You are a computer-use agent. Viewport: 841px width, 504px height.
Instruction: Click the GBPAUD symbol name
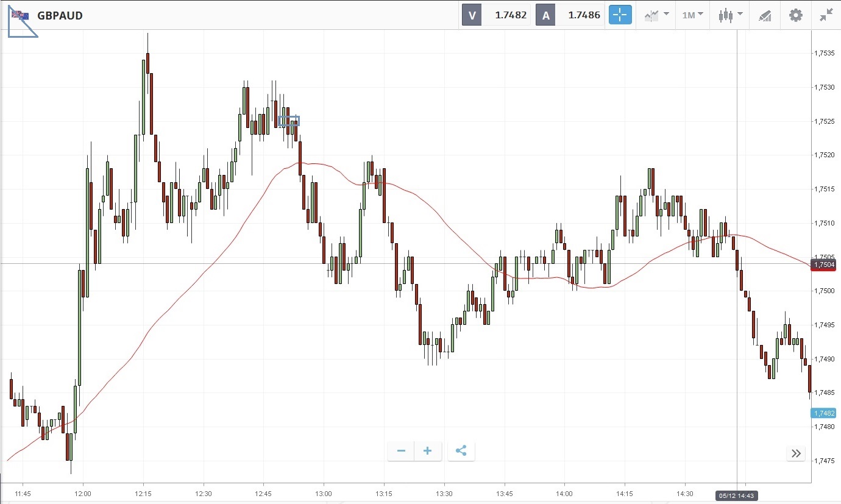click(x=60, y=15)
